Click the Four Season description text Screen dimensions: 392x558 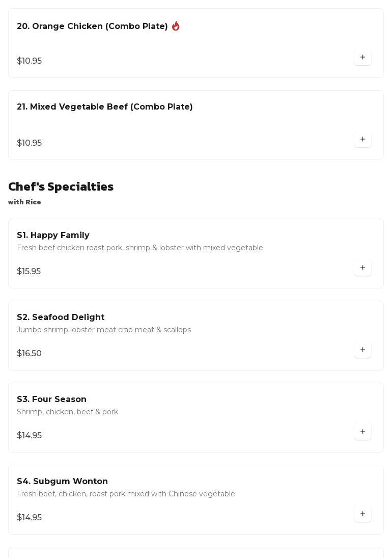pos(67,412)
